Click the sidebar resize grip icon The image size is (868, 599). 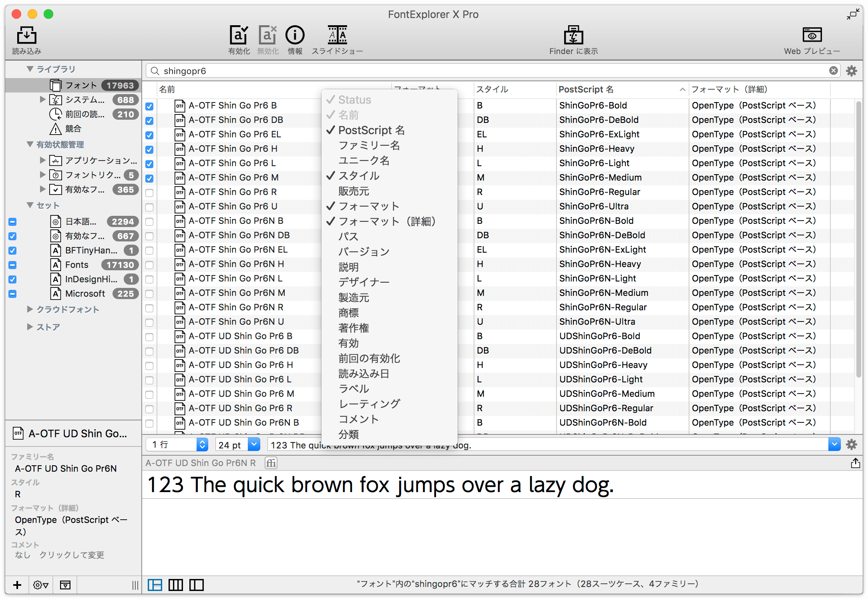pos(135,585)
